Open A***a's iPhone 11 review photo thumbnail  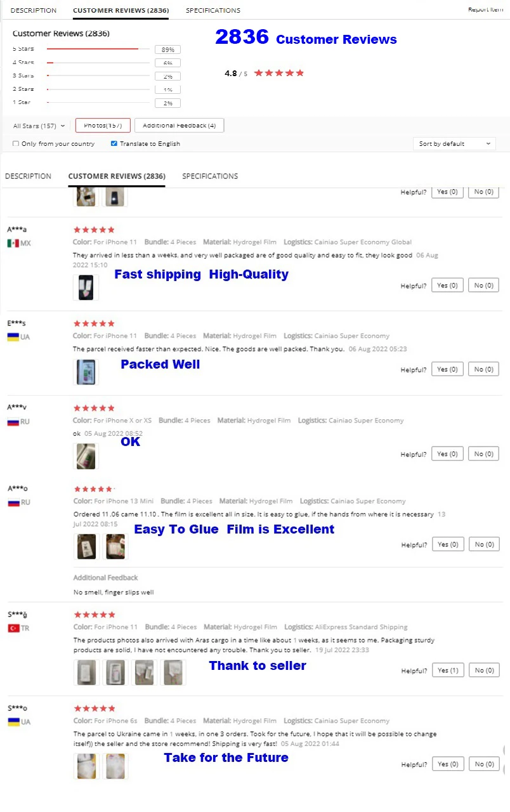(86, 288)
